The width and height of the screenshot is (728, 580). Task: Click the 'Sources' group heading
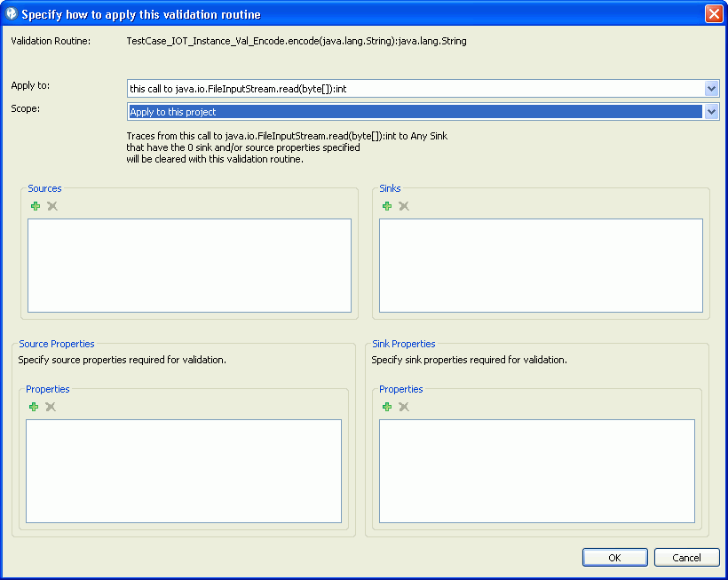pos(44,188)
